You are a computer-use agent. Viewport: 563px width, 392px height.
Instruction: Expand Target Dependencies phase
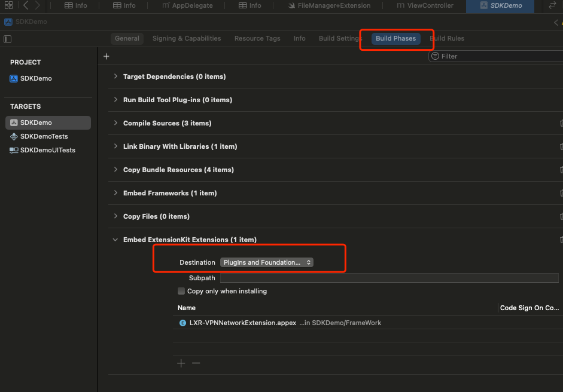(x=115, y=76)
